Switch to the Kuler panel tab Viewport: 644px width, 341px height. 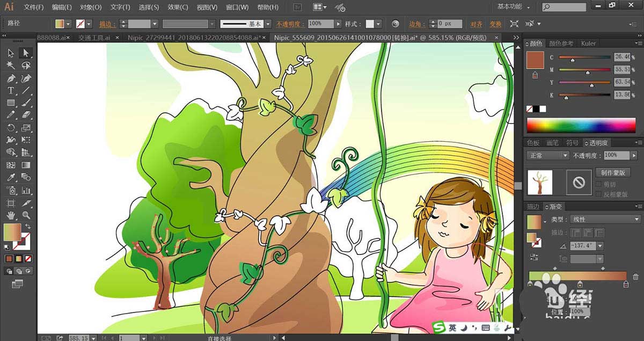(x=588, y=43)
